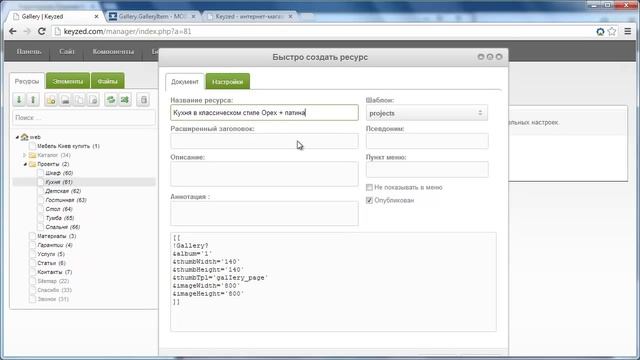Click the new static resource icon
The width and height of the screenshot is (640, 360).
pyautogui.click(x=93, y=100)
